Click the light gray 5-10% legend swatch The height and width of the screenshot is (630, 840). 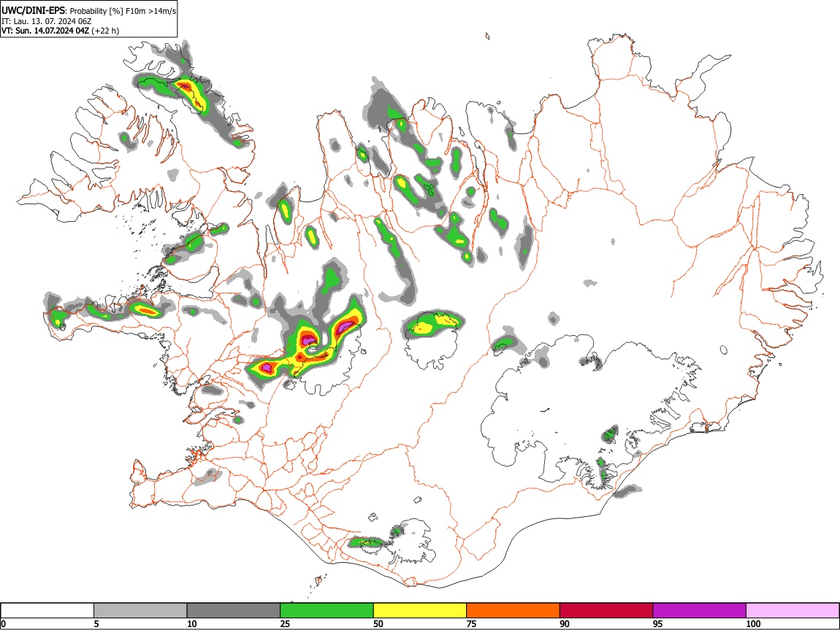(140, 610)
